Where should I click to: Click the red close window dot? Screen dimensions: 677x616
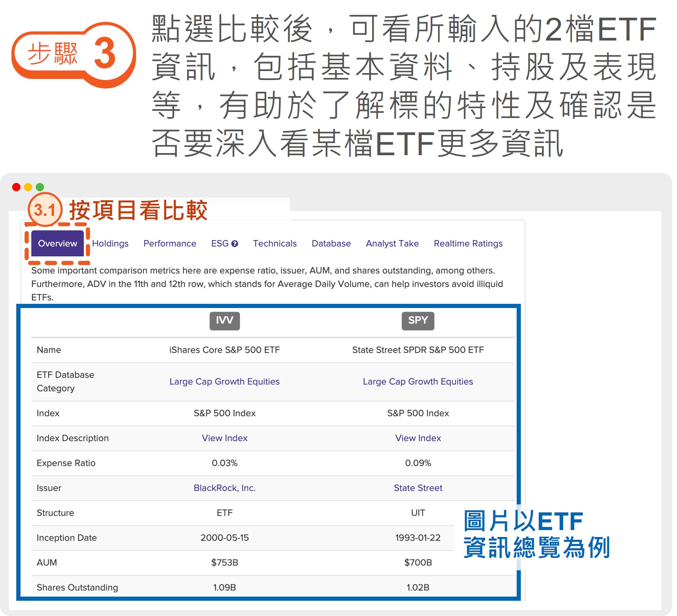(x=16, y=187)
